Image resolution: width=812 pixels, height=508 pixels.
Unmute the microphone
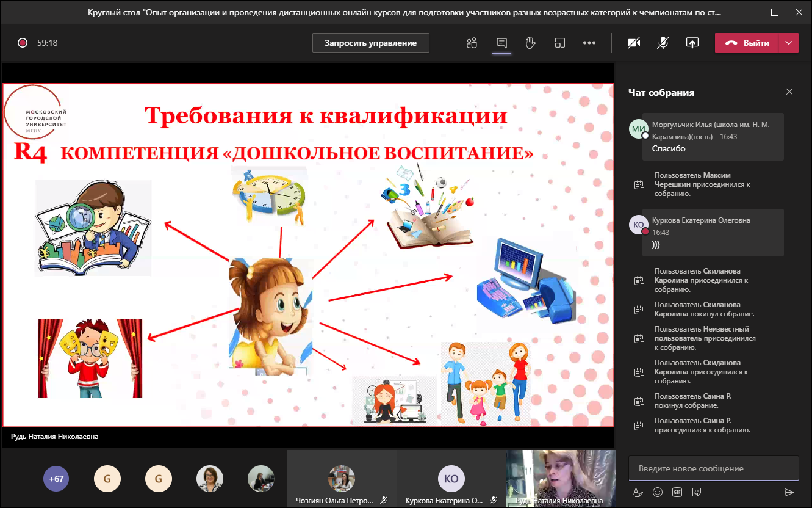tap(663, 43)
